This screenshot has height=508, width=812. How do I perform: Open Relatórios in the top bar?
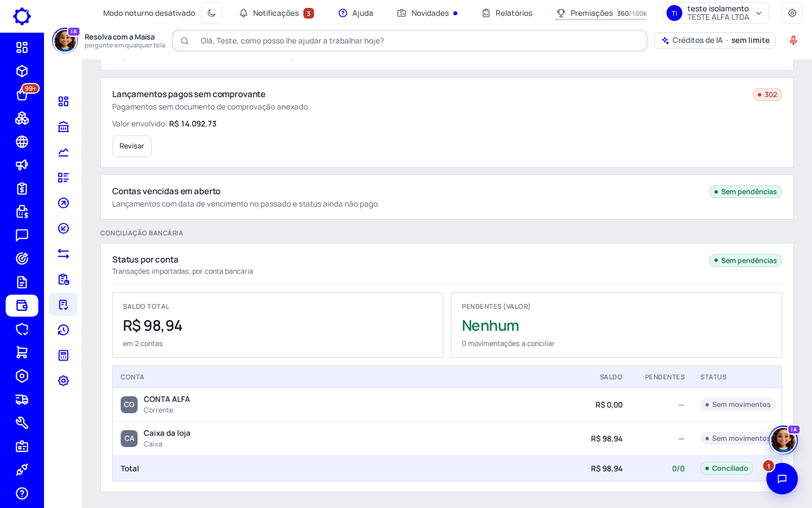(x=507, y=13)
